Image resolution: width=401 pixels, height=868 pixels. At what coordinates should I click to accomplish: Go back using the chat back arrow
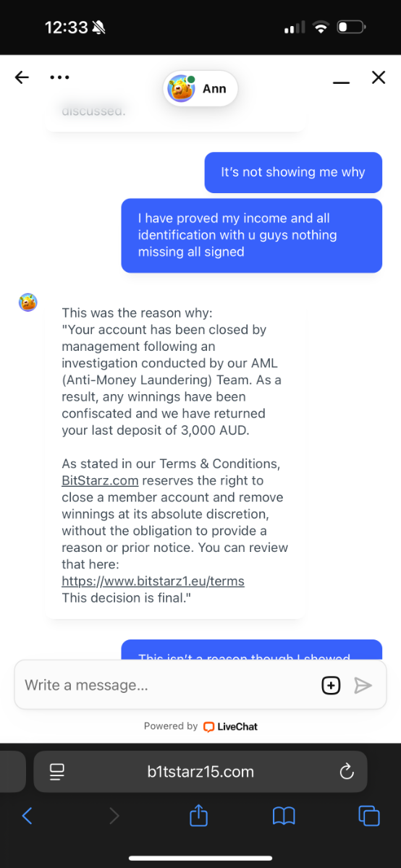22,77
